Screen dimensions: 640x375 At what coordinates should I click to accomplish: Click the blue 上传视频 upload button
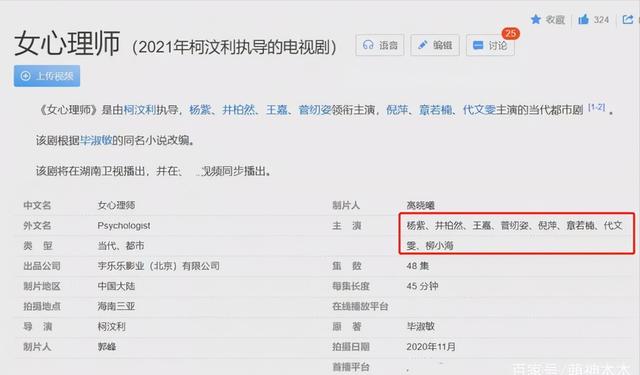(47, 76)
